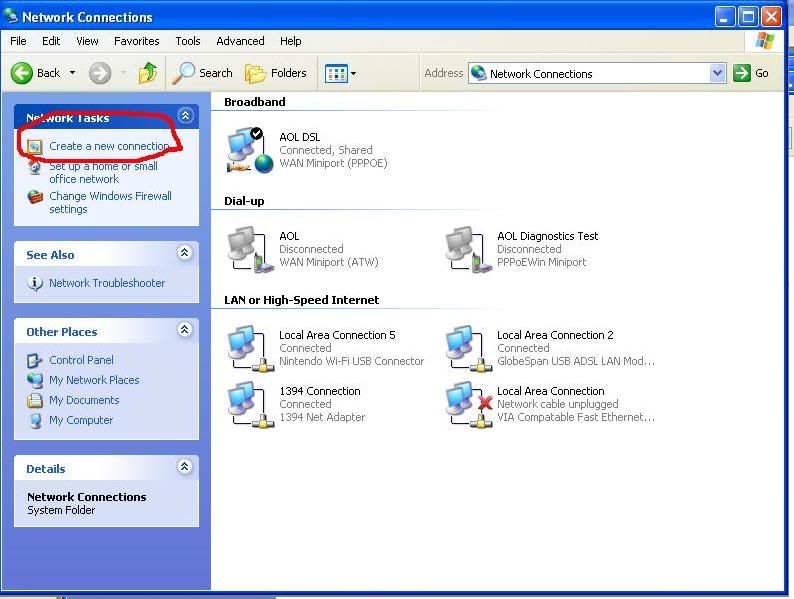Collapse the Network Tasks panel
The image size is (794, 599).
tap(184, 116)
